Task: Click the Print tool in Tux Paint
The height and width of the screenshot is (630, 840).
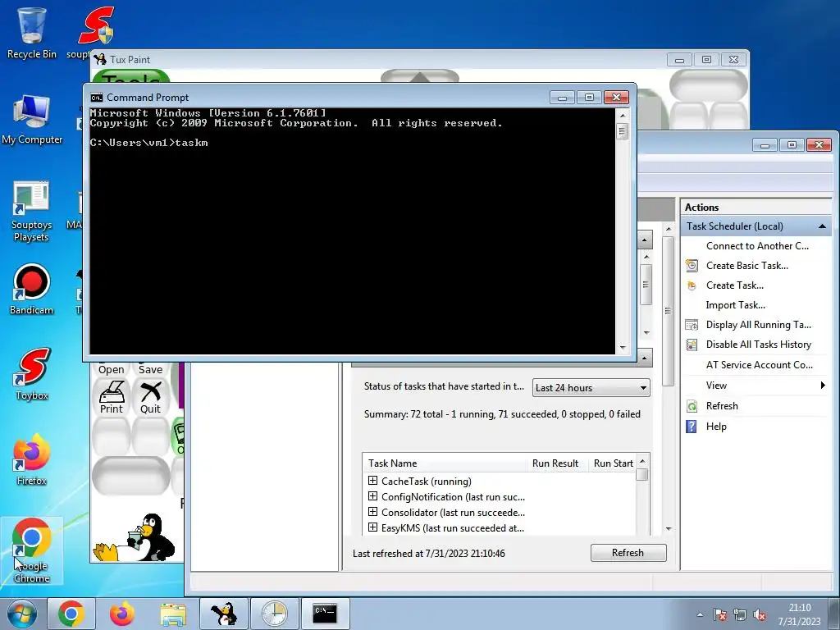Action: point(112,398)
